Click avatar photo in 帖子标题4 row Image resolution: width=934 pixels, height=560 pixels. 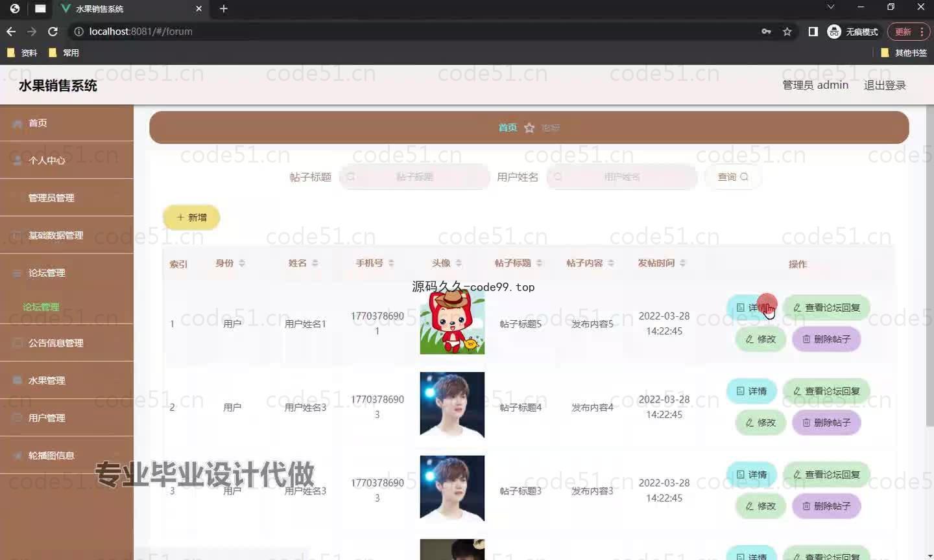click(452, 404)
